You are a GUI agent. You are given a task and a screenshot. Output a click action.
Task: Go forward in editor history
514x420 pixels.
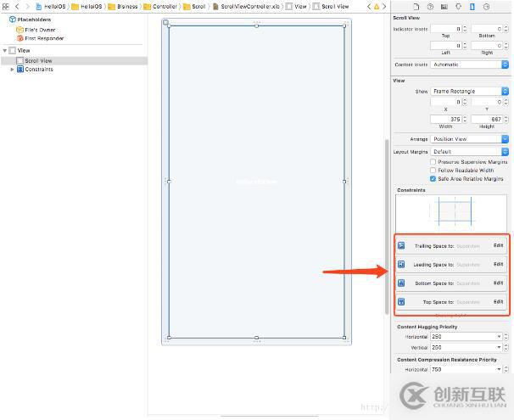click(27, 6)
